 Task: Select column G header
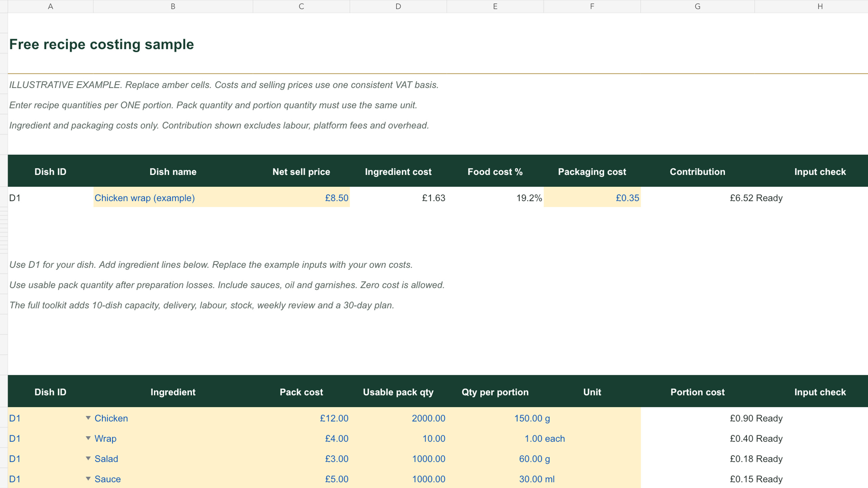pyautogui.click(x=697, y=6)
